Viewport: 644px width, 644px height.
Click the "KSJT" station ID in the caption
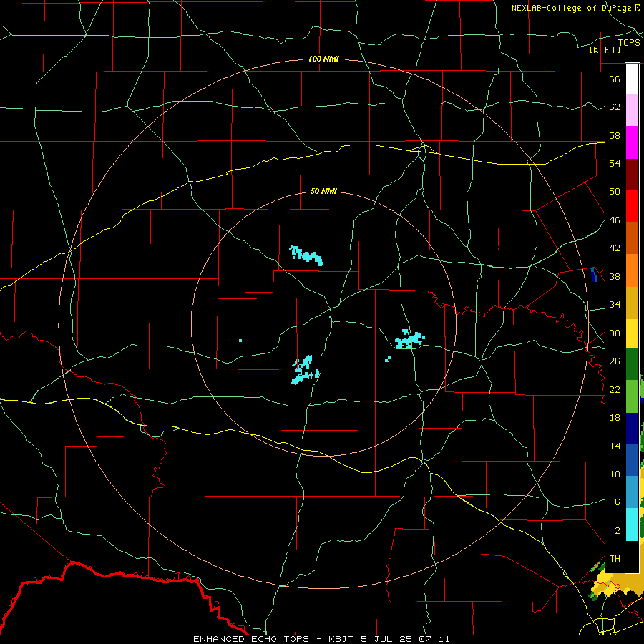[343, 639]
